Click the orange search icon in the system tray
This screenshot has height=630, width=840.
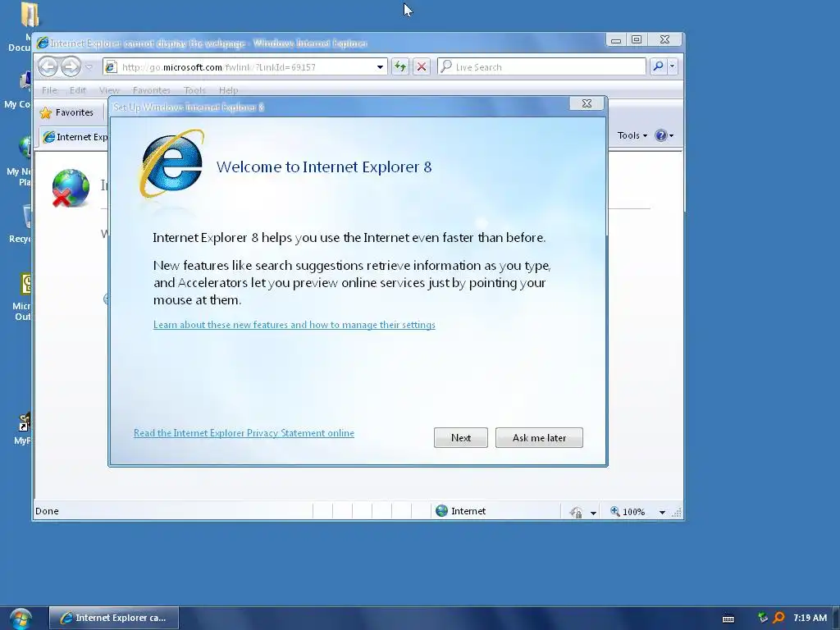(779, 618)
